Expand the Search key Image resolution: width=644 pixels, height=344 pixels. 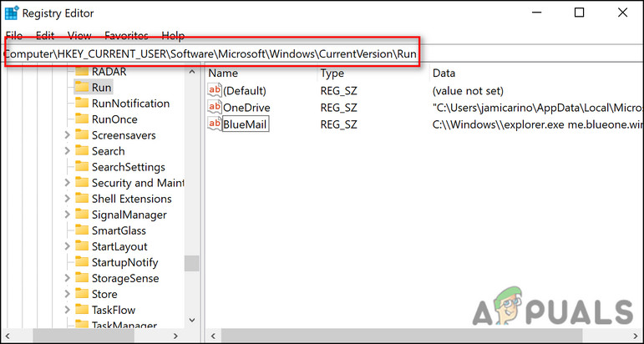(x=68, y=151)
